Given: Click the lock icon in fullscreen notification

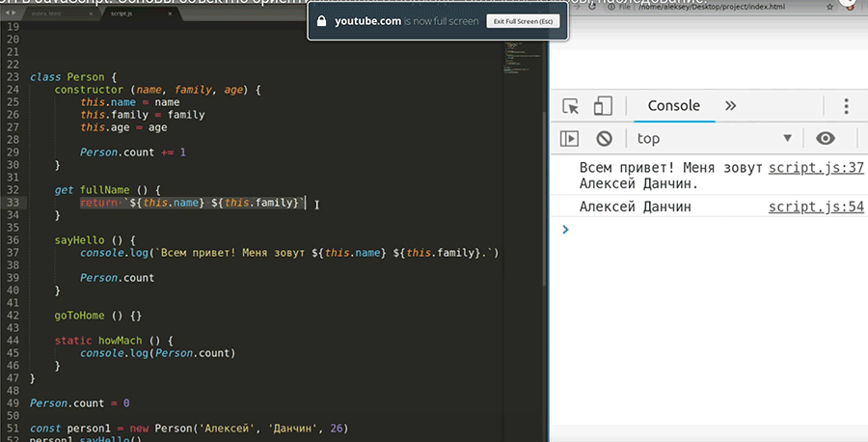Looking at the screenshot, I should click(321, 21).
